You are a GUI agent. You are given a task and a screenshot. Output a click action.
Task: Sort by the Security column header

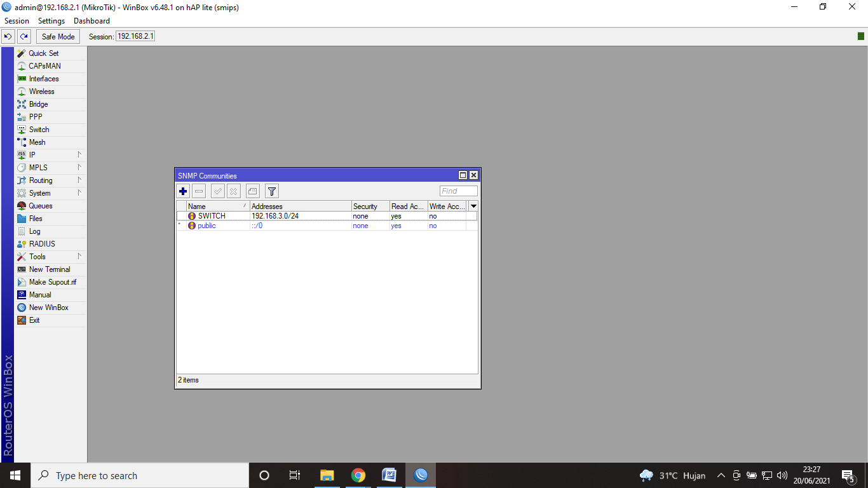tap(370, 207)
